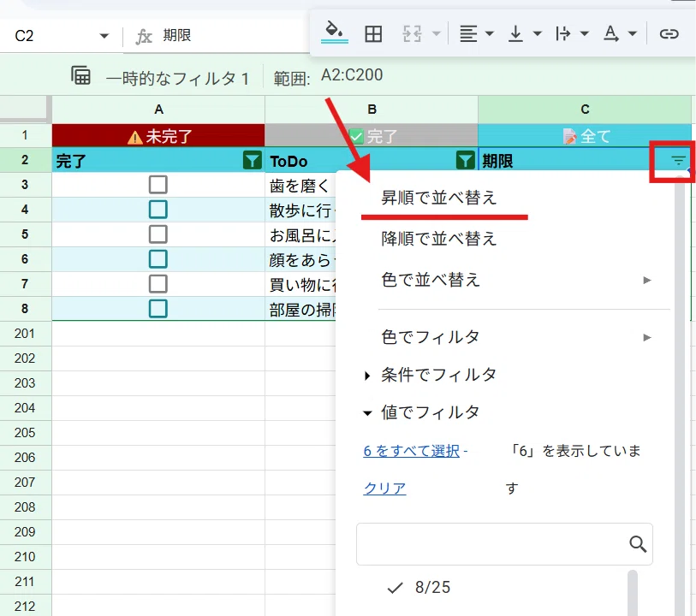Toggle checkbox for 散歩に行 row
The width and height of the screenshot is (696, 616).
[x=158, y=210]
